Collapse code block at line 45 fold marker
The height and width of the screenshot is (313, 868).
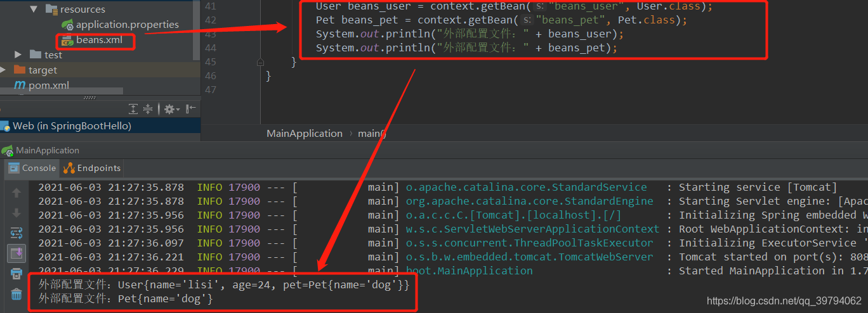[x=260, y=62]
